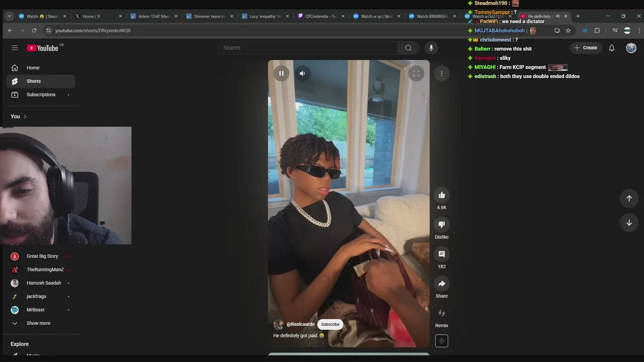Screen dimensions: 644x362
Task: Select Shorts in sidebar
Action: coord(41,81)
